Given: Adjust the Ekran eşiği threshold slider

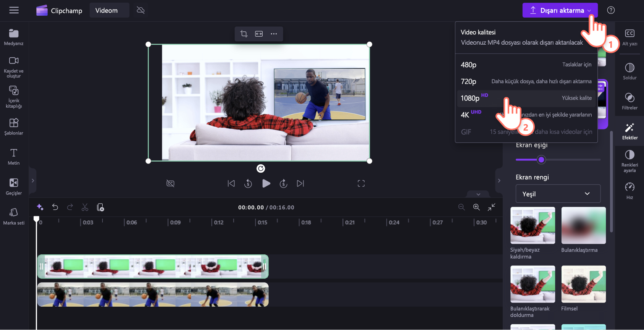Looking at the screenshot, I should coord(541,160).
